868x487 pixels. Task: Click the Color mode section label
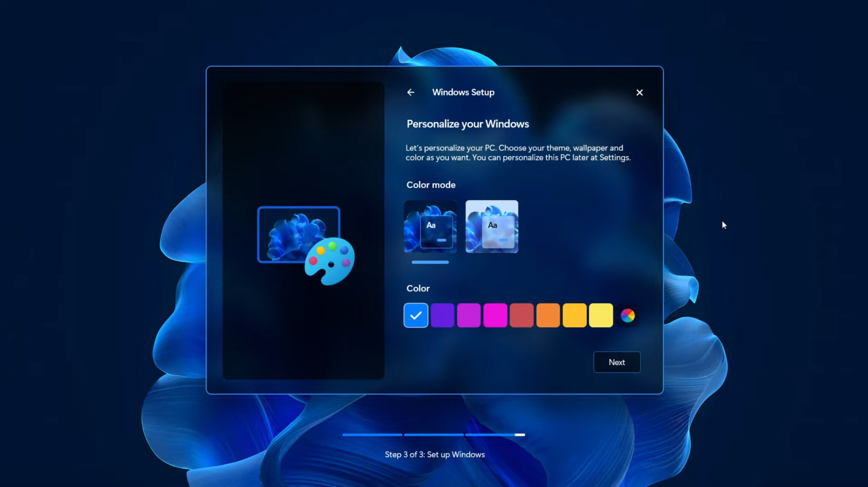point(431,185)
